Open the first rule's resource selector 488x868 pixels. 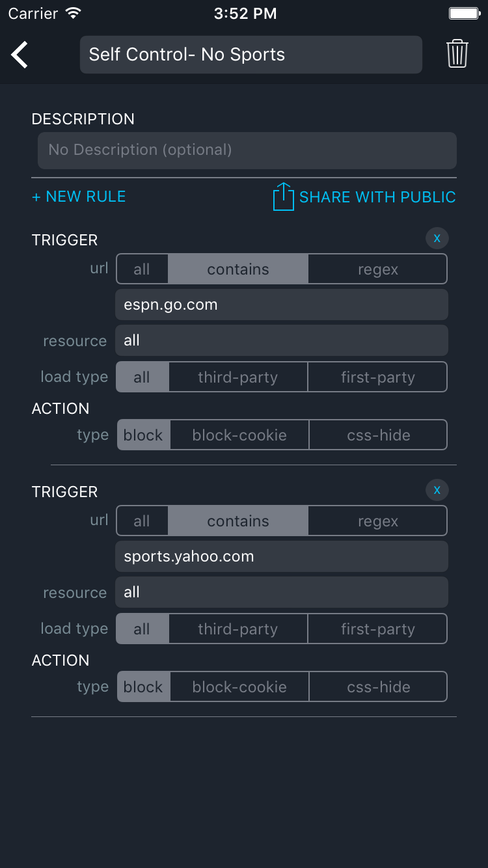click(282, 340)
